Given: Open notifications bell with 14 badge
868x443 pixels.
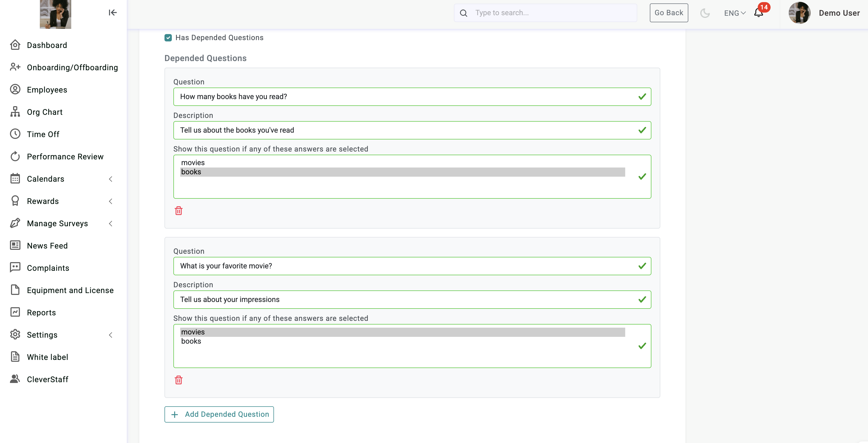Looking at the screenshot, I should (759, 13).
